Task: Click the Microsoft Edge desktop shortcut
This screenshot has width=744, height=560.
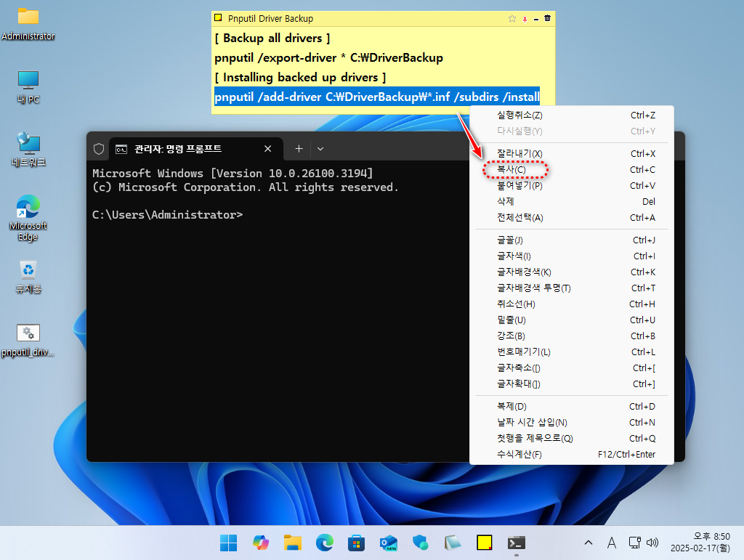Action: coord(28,218)
